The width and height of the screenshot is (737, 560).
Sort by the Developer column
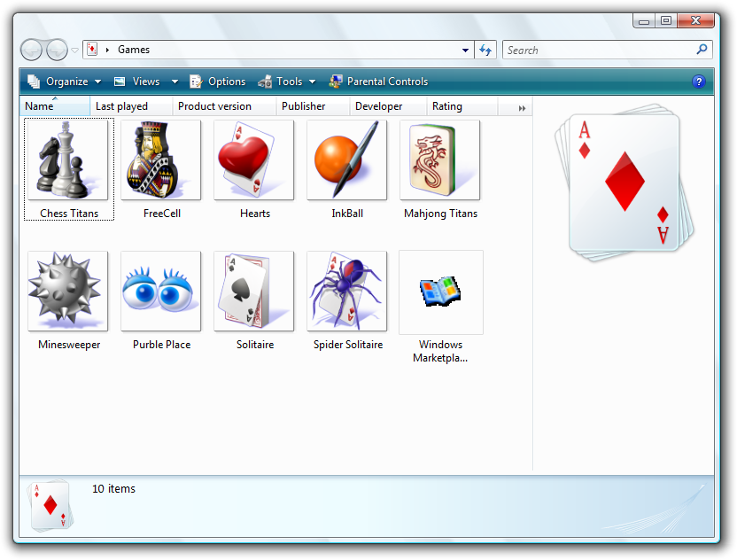pos(388,106)
